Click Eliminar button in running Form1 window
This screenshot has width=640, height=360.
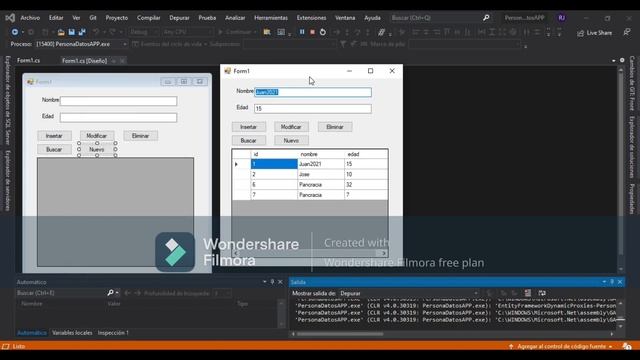[335, 127]
